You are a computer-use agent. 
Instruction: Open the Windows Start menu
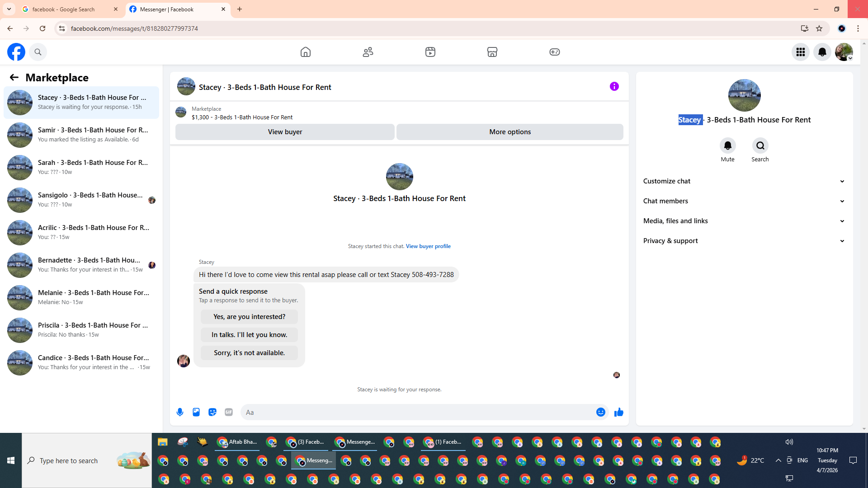[11, 460]
